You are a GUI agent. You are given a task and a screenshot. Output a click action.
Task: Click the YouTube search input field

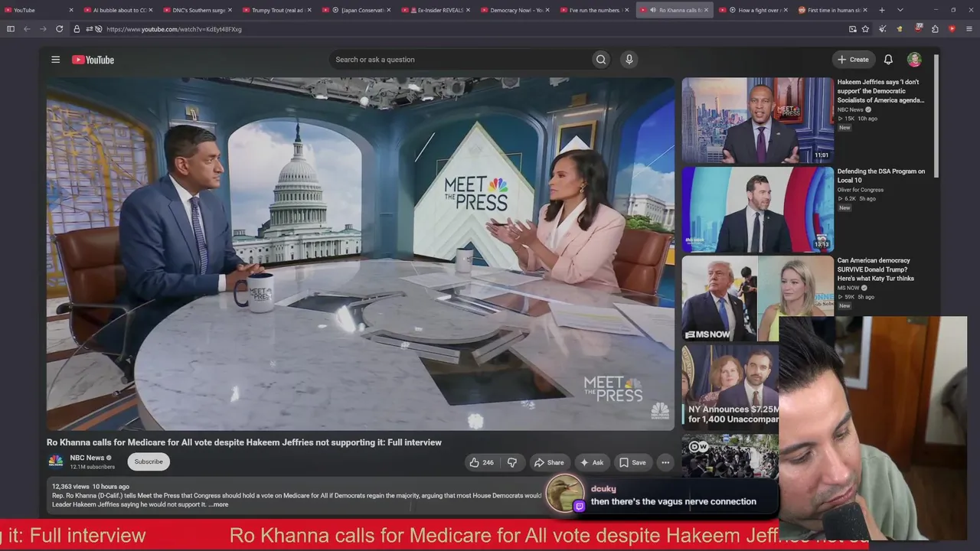tap(459, 60)
